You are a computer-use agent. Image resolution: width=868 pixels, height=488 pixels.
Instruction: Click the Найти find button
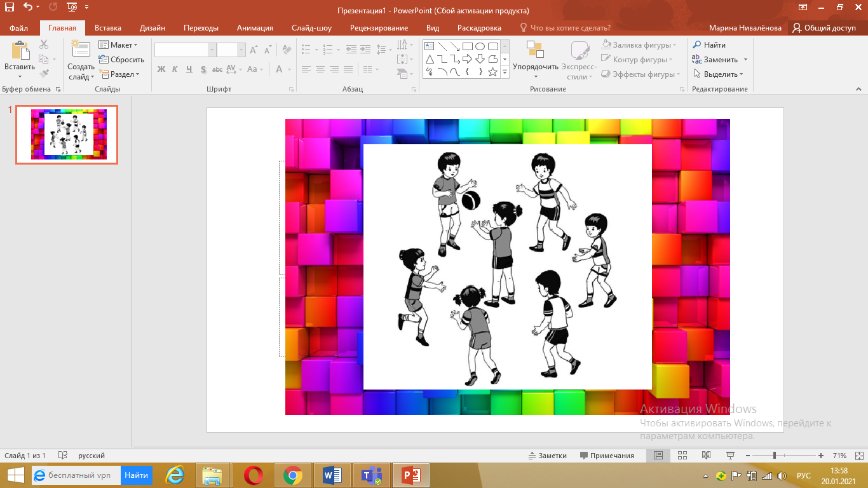coord(709,45)
